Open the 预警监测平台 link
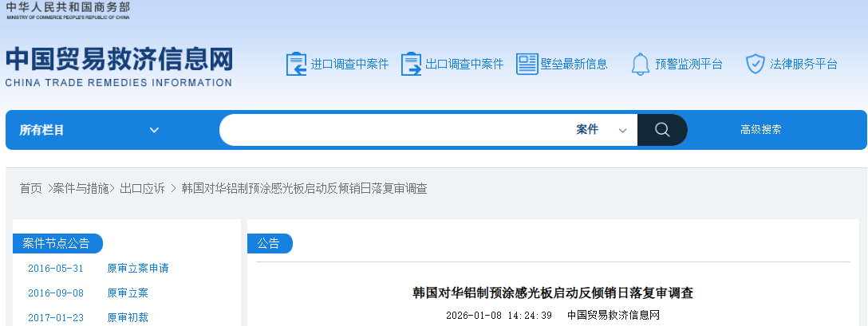 pyautogui.click(x=688, y=65)
